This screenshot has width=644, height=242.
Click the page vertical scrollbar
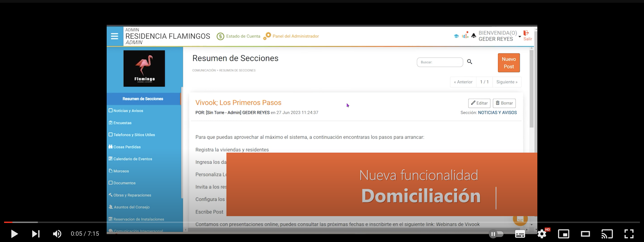pos(531,89)
